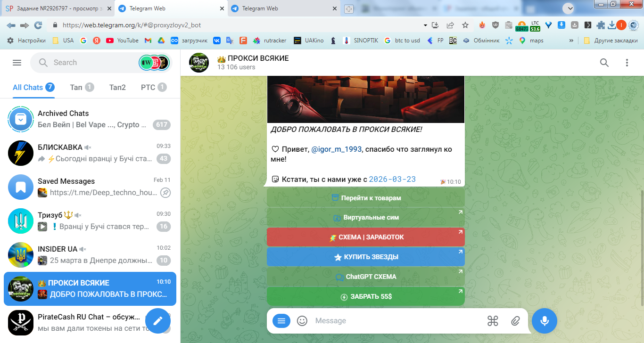This screenshot has width=644, height=343.
Task: Click the ChatGPT СХЕМА bot button
Action: pyautogui.click(x=366, y=277)
